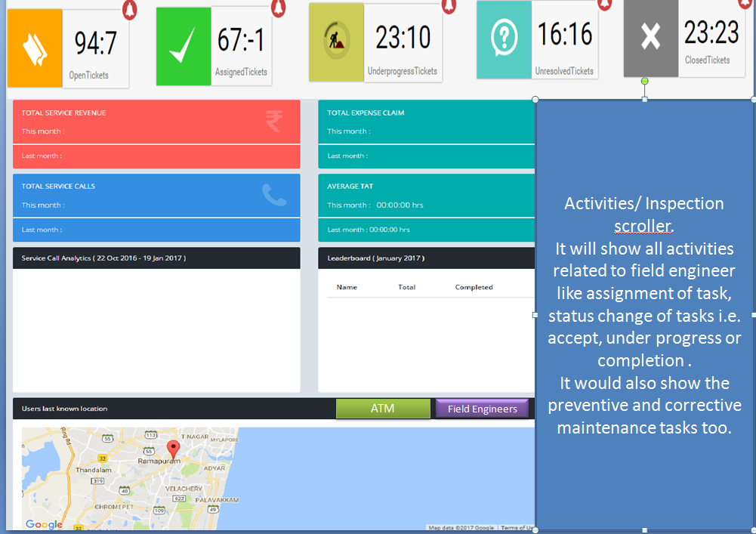
Task: Click the Total column header in Leaderboard
Action: (x=406, y=287)
